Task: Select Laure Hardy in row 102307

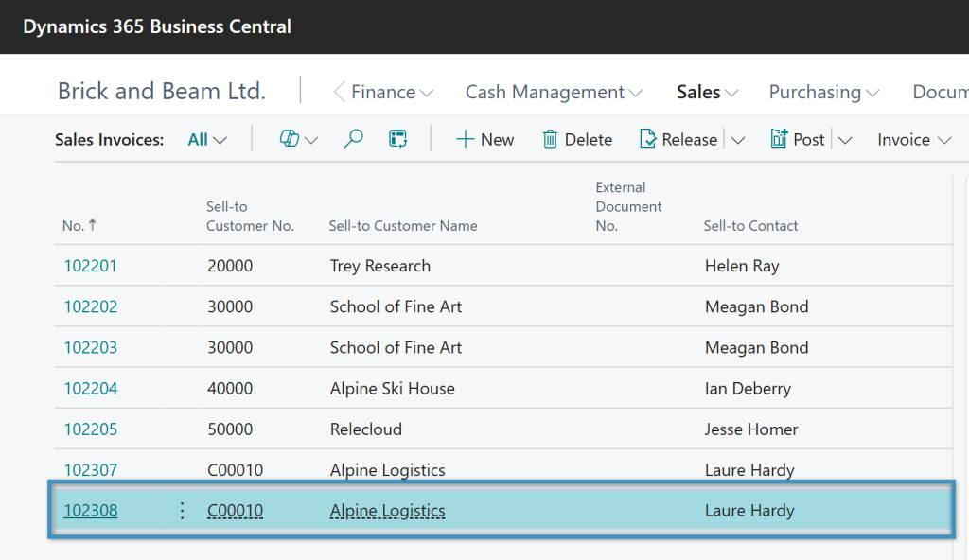Action: 749,470
